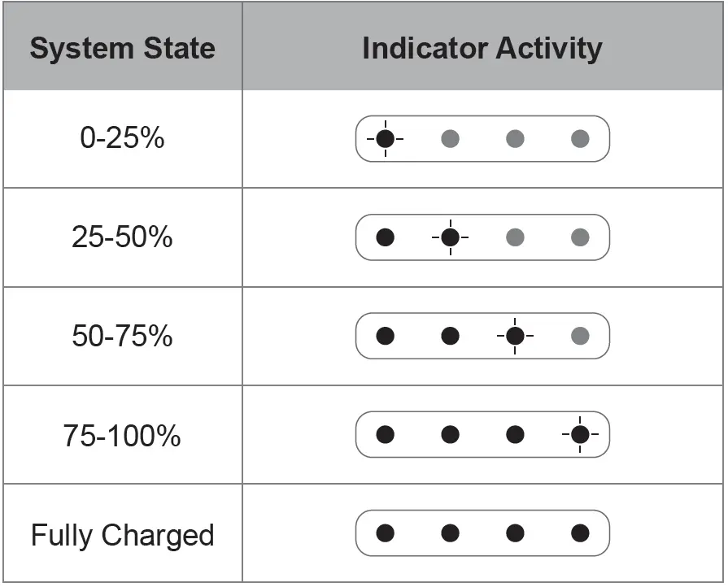The image size is (728, 587).
Task: Click the first solid dot in the 75-100% row
Action: click(x=386, y=435)
